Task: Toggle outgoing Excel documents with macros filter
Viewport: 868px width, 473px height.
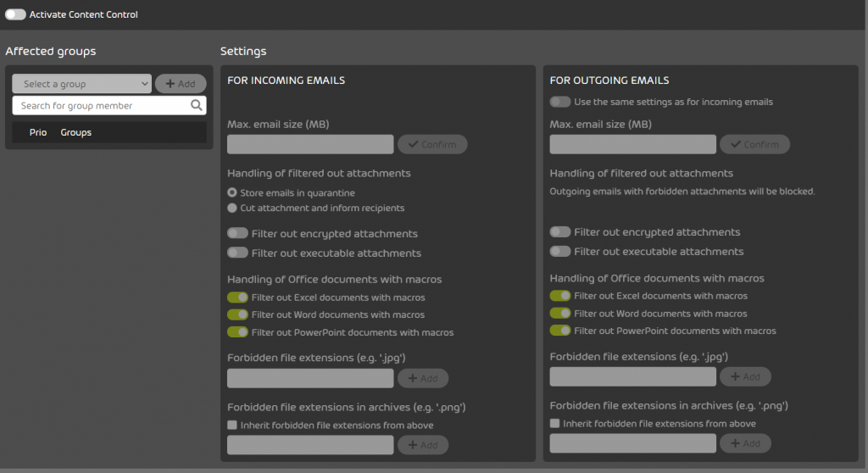Action: [x=560, y=296]
